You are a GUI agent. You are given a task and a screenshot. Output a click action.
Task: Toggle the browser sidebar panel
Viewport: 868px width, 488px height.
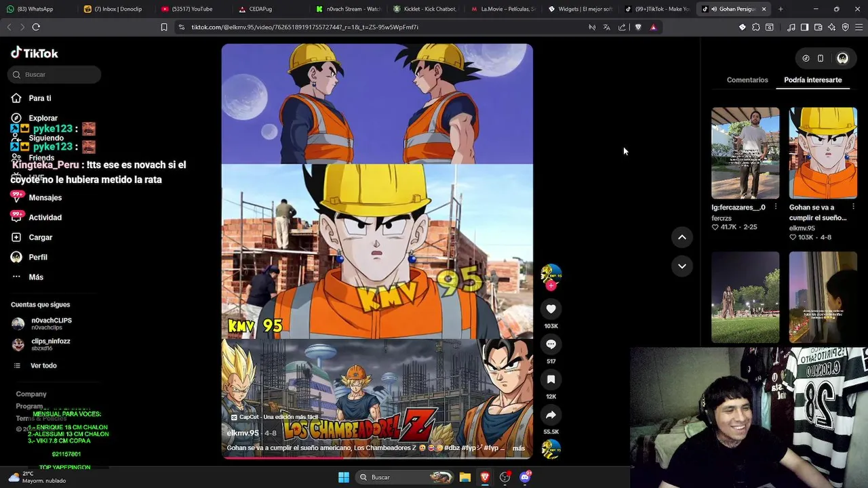[x=804, y=27]
